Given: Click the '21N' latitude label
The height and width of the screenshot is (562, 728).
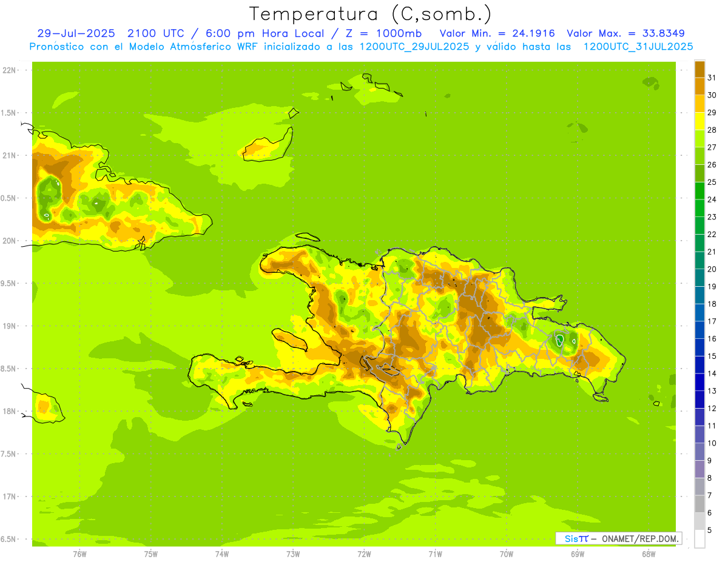Looking at the screenshot, I should point(8,155).
